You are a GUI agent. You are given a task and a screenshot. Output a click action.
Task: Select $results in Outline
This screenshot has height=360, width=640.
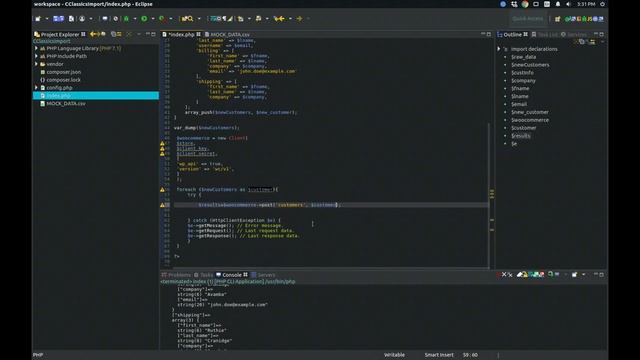521,136
